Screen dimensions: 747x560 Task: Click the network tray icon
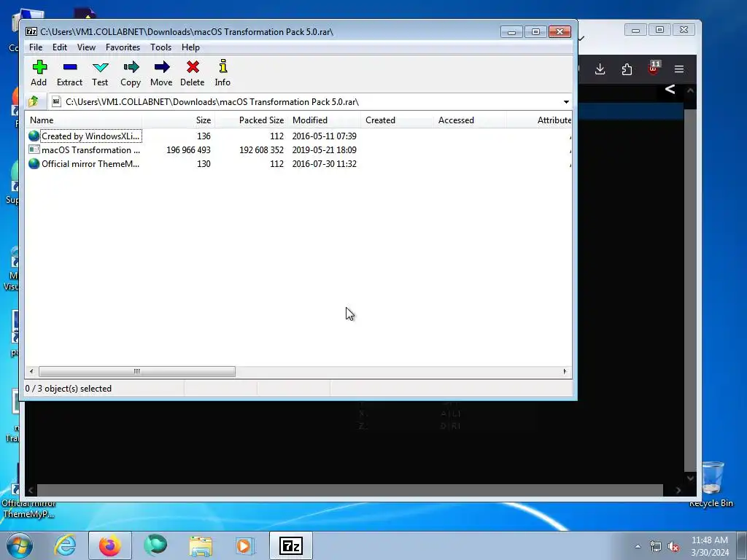656,547
